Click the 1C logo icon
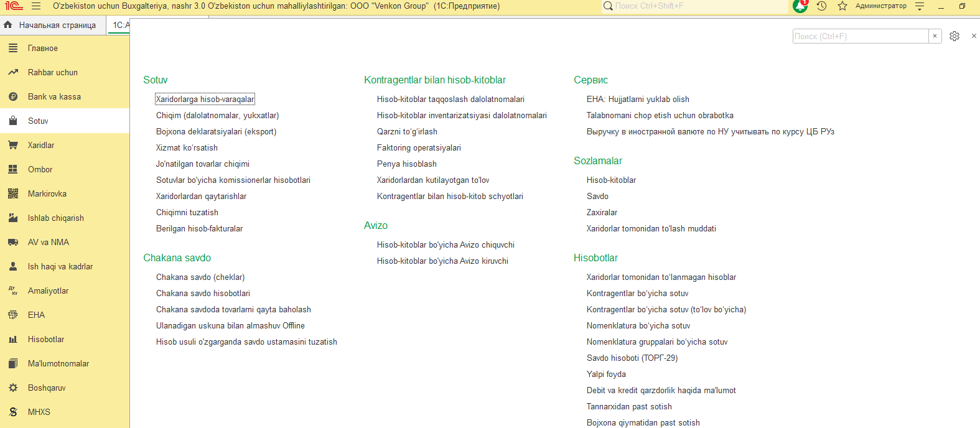 (14, 6)
